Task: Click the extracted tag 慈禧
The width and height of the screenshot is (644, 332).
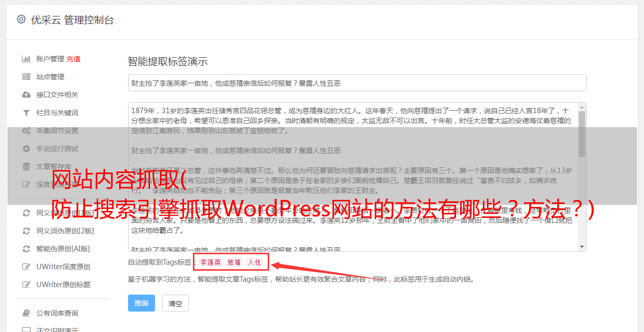Action: pos(234,262)
